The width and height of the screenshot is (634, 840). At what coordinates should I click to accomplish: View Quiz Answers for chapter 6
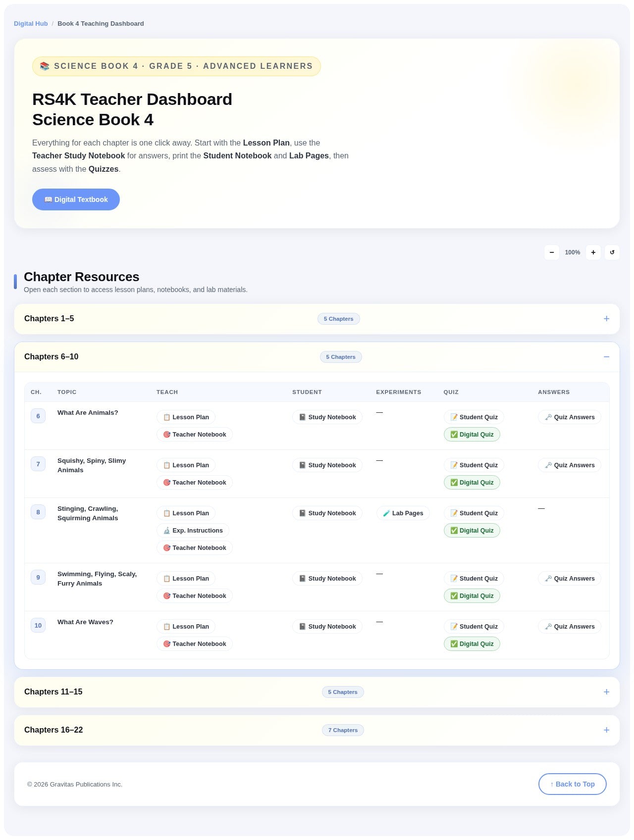[x=570, y=417]
